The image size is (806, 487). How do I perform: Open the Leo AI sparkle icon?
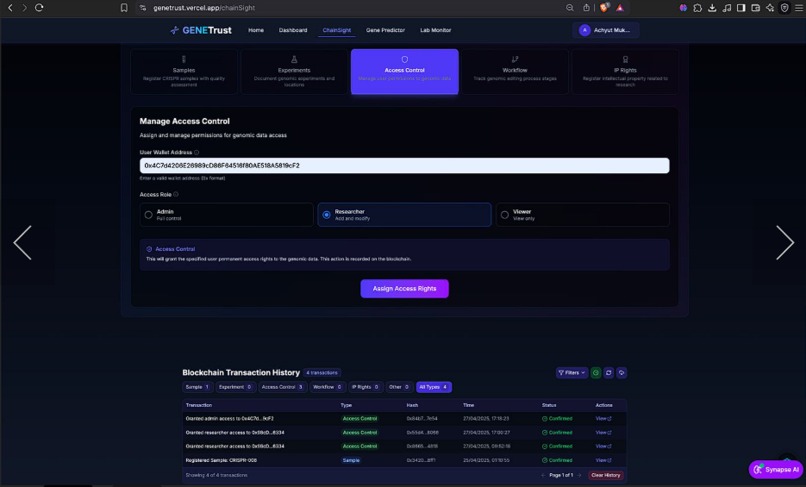pyautogui.click(x=770, y=8)
